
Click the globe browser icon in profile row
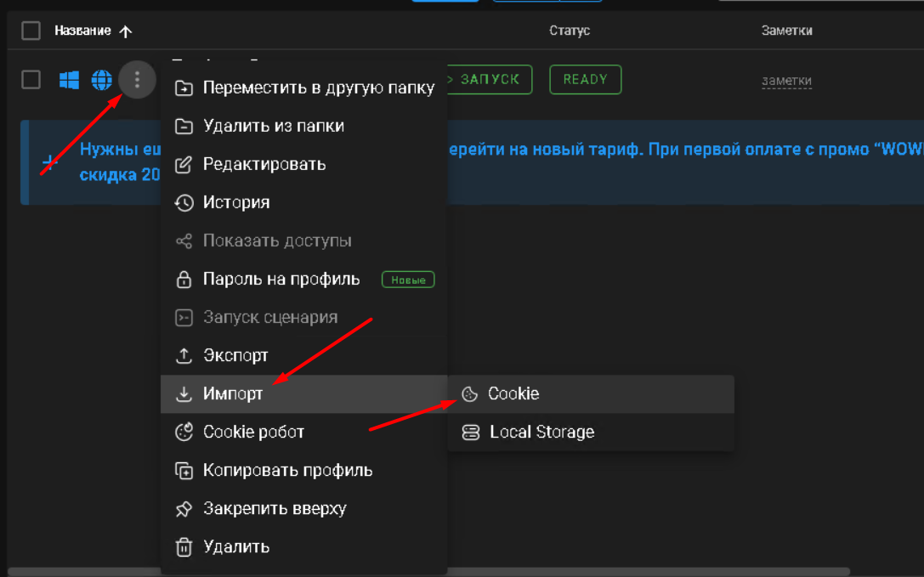(x=102, y=81)
